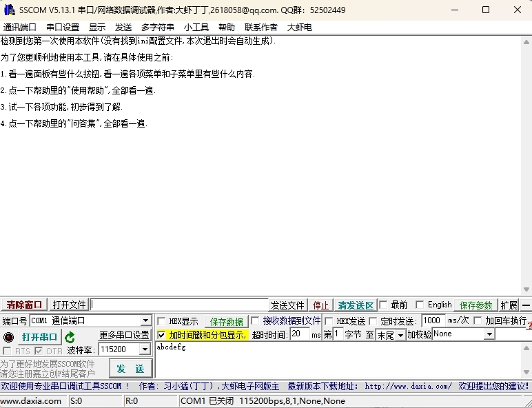Click the 第 1 字节 start byte field
The width and height of the screenshot is (532, 408).
click(338, 334)
